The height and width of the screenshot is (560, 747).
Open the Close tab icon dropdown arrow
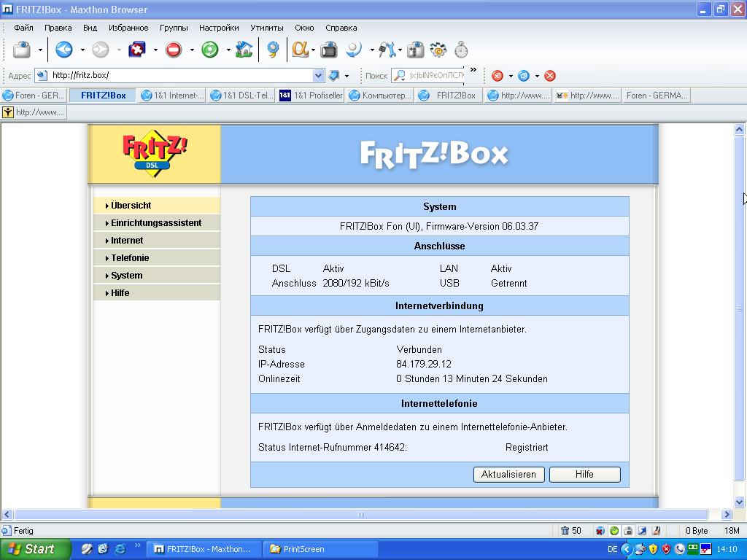(155, 50)
